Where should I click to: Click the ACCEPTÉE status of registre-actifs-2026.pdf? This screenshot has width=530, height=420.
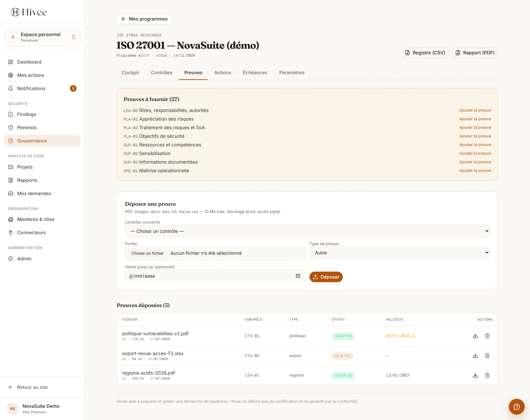tap(343, 375)
